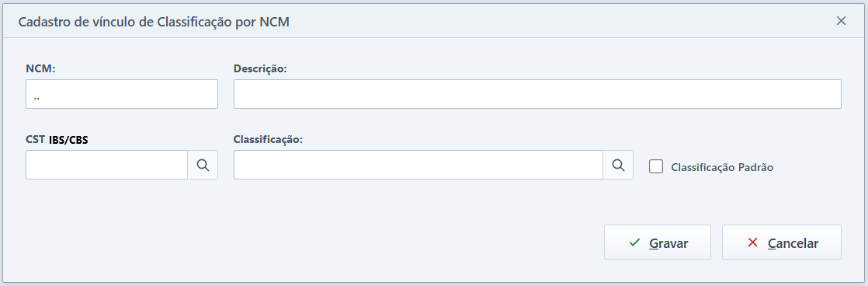Viewport: 868px width, 286px height.
Task: Click into the Classificação field
Action: coord(418,165)
